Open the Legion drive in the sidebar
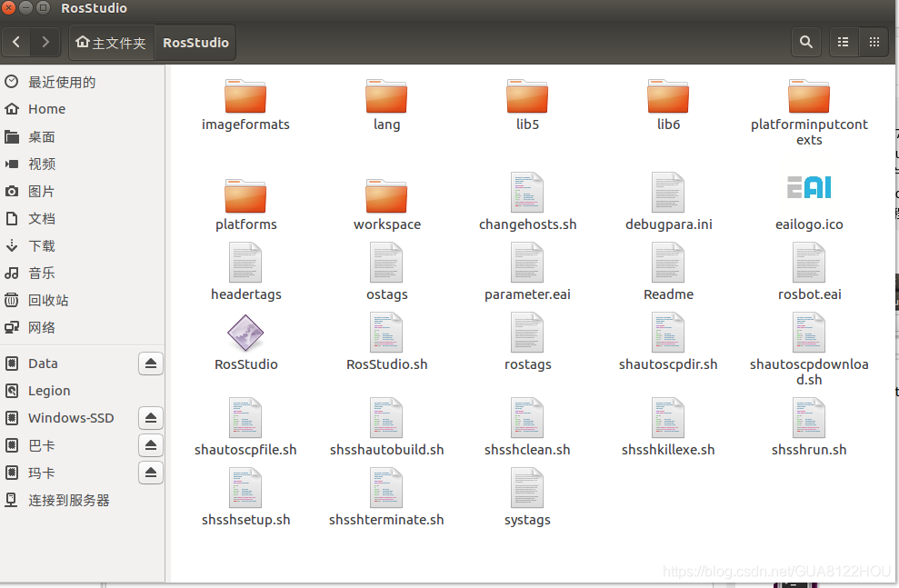The width and height of the screenshot is (899, 588). pos(82,390)
